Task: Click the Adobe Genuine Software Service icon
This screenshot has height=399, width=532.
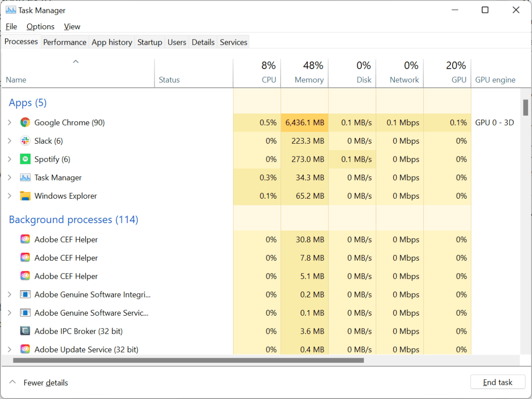Action: [25, 313]
